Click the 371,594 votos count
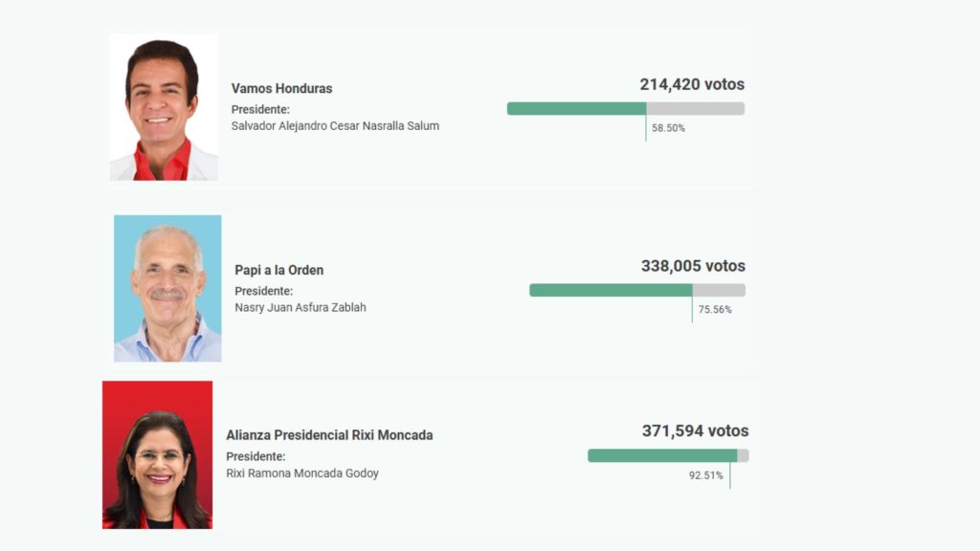 (x=695, y=431)
